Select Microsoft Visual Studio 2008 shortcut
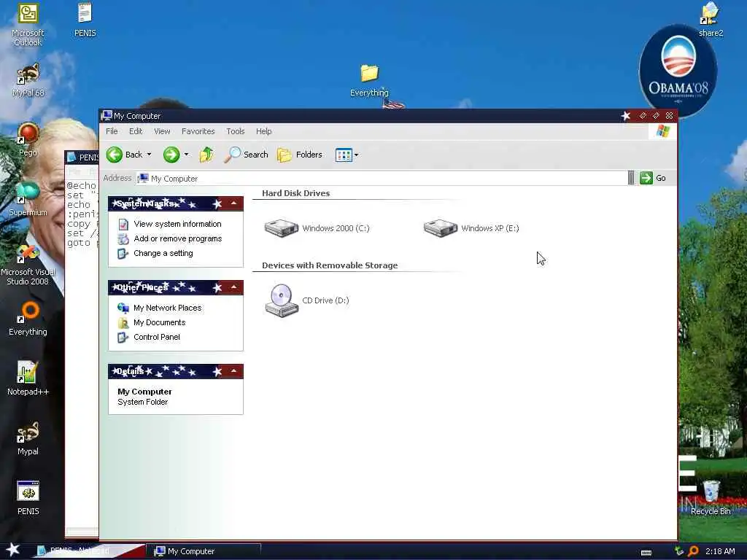The height and width of the screenshot is (560, 747). 28,265
